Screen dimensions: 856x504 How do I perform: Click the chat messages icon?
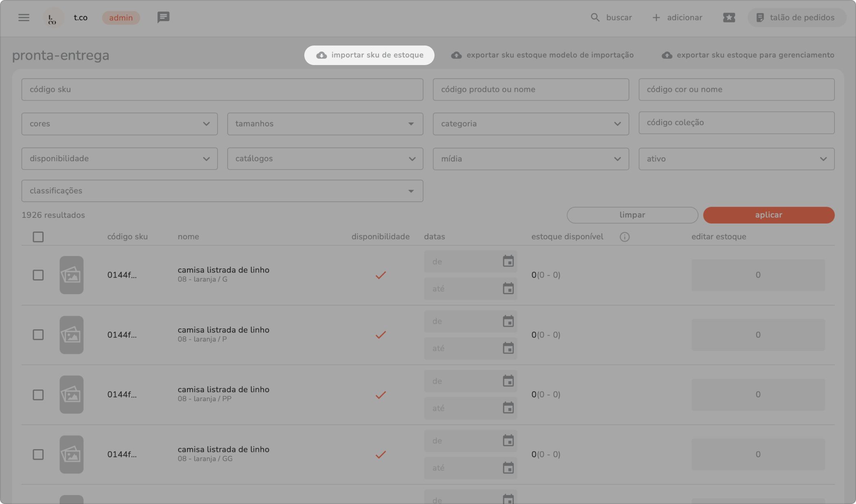163,17
